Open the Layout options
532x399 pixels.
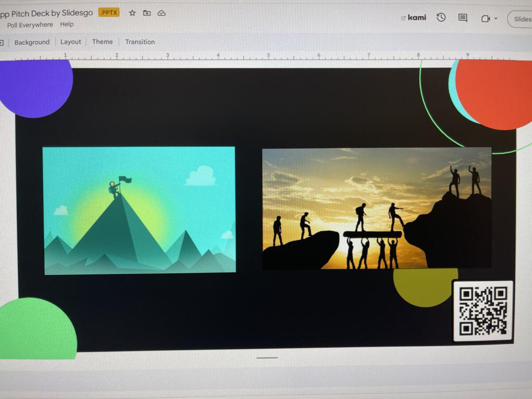(71, 42)
